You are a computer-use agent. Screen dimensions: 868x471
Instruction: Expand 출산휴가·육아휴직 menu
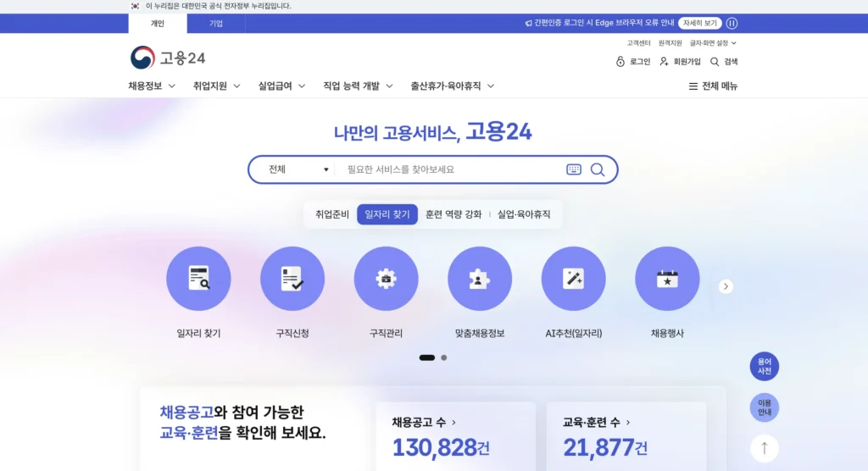click(x=453, y=86)
